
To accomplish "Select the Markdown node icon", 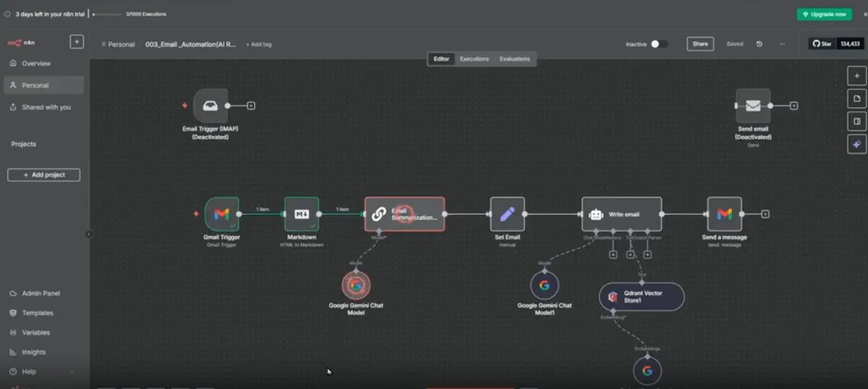I will coord(302,214).
